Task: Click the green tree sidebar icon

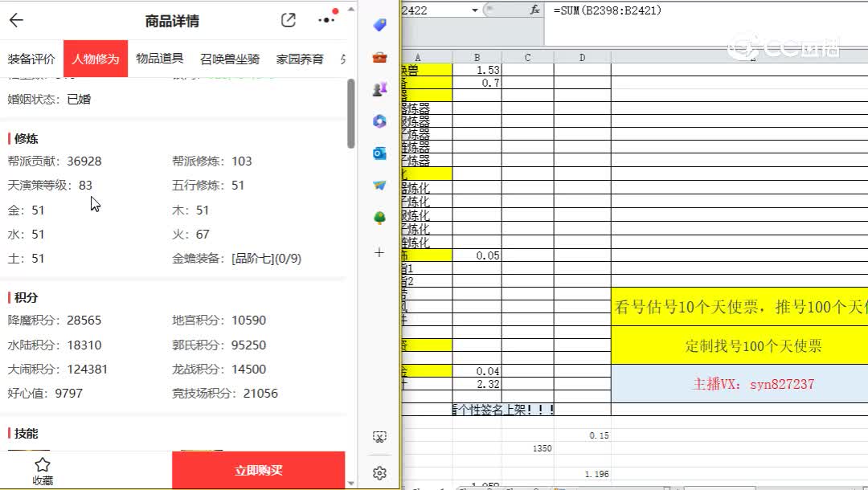Action: point(379,218)
